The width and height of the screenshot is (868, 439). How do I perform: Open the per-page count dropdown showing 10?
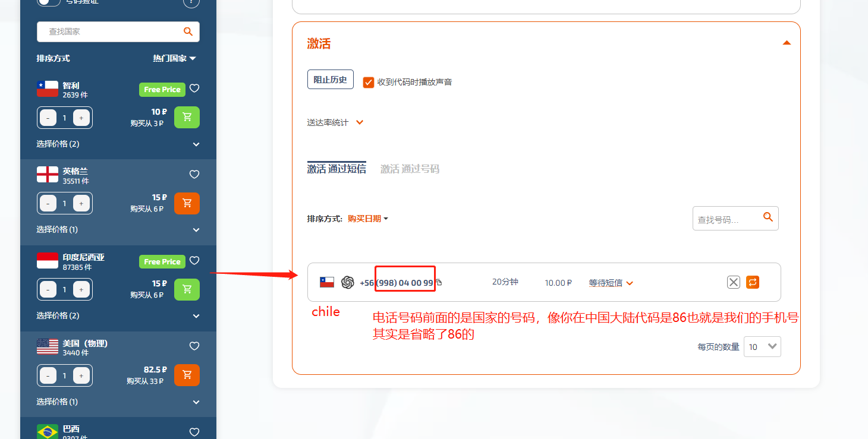762,346
